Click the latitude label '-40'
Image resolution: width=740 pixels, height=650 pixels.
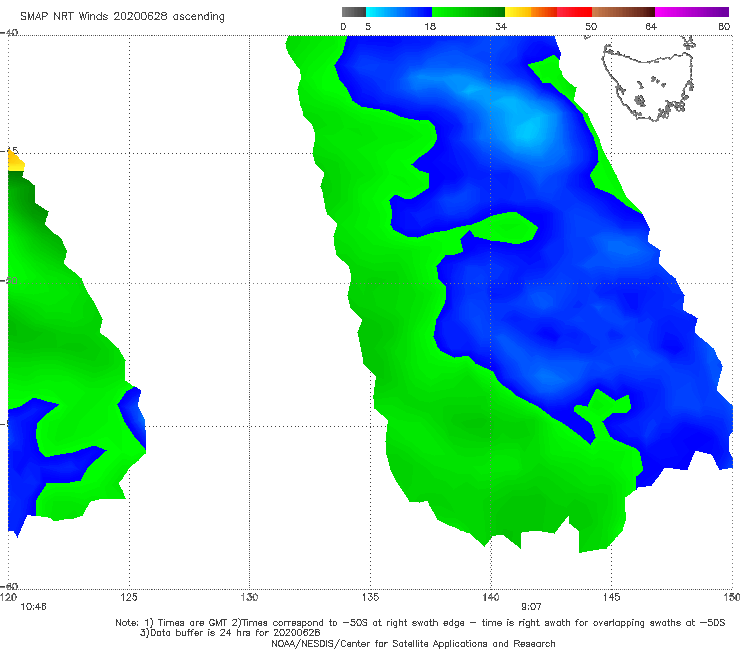tap(9, 33)
